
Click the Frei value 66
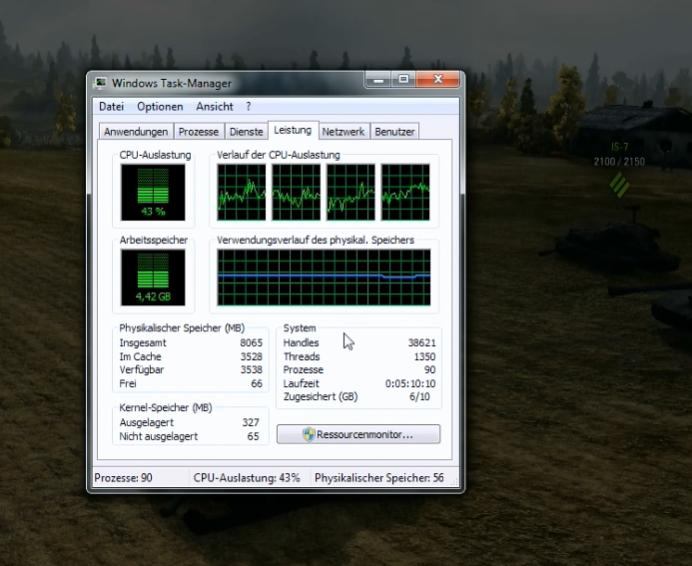tap(256, 384)
